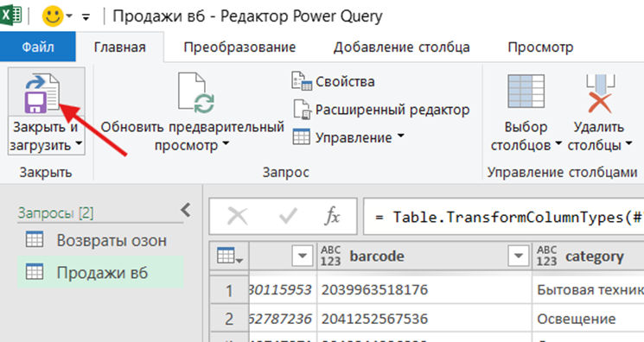
Task: Click into the formula bar text field
Action: [x=504, y=217]
